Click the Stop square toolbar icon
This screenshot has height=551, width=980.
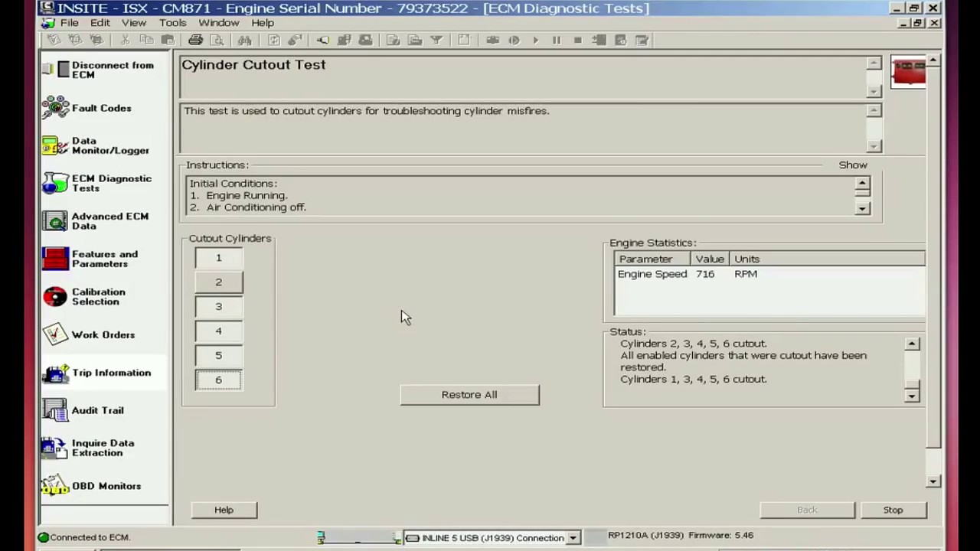tap(578, 40)
